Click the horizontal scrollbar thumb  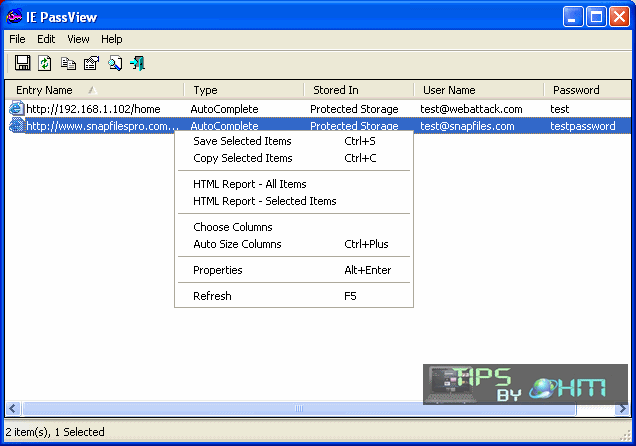pos(299,408)
